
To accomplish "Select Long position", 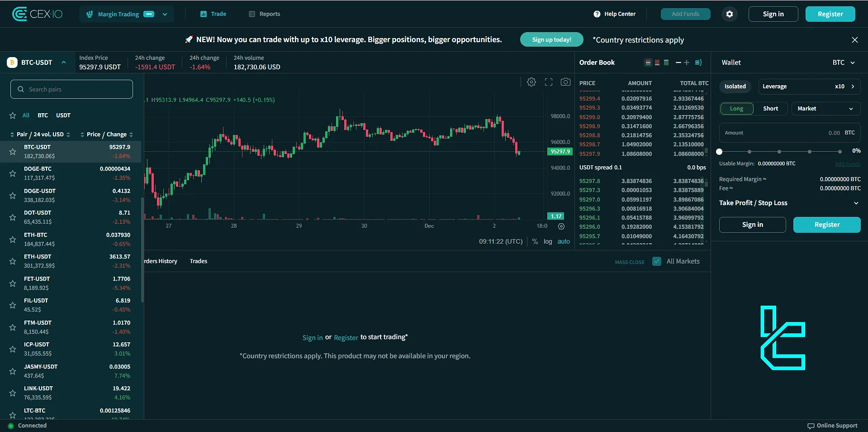I will pyautogui.click(x=736, y=109).
